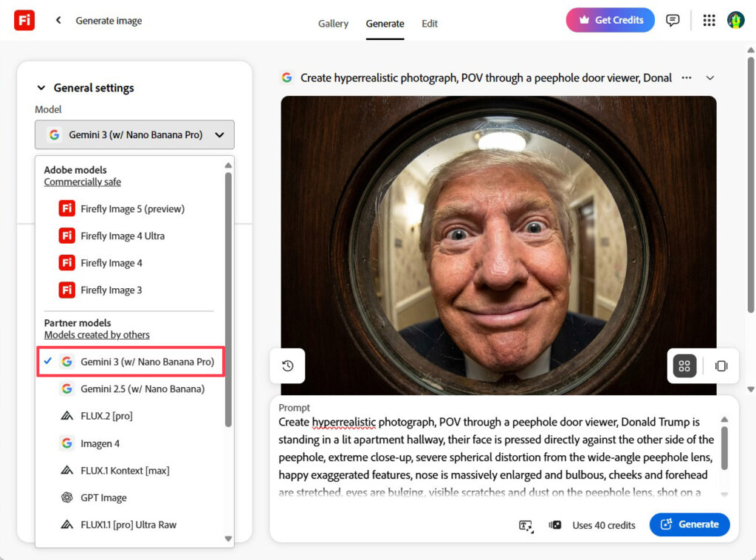Open the apps grid launcher

click(709, 21)
